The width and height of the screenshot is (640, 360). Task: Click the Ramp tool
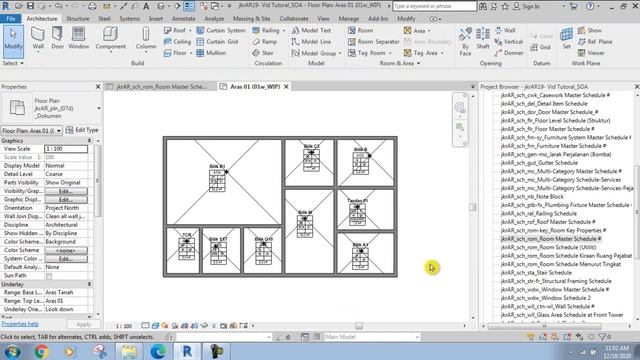coord(264,42)
